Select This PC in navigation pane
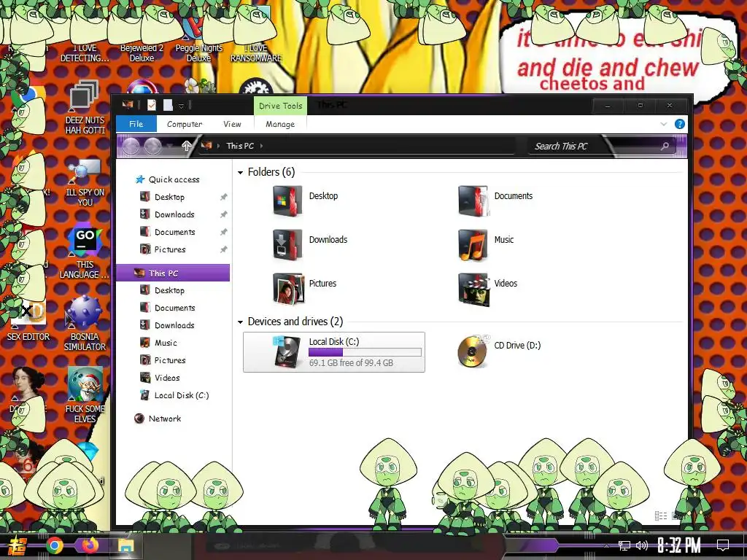Screen dimensions: 747x560 pyautogui.click(x=173, y=273)
